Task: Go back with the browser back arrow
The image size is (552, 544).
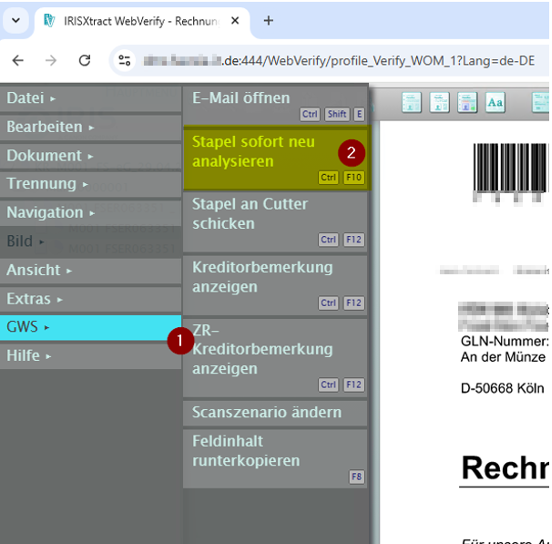Action: coord(18,61)
